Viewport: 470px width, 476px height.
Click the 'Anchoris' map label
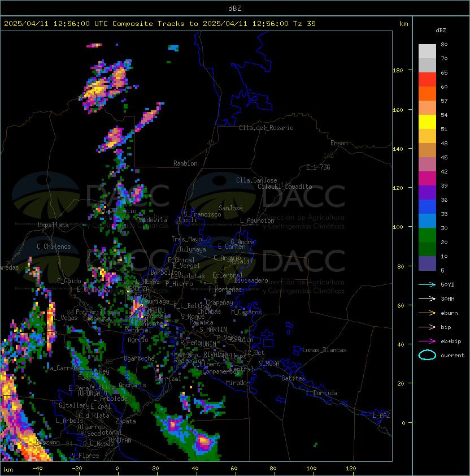(x=132, y=385)
